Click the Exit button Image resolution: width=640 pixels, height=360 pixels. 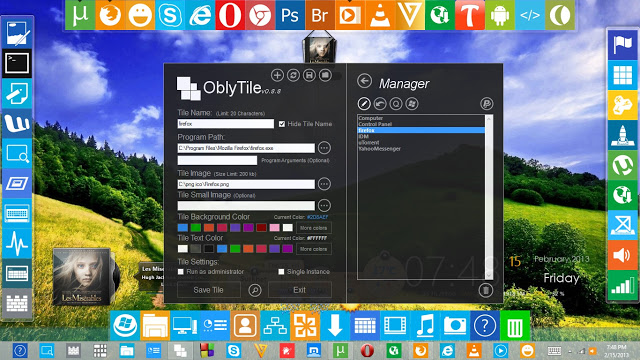(x=300, y=290)
